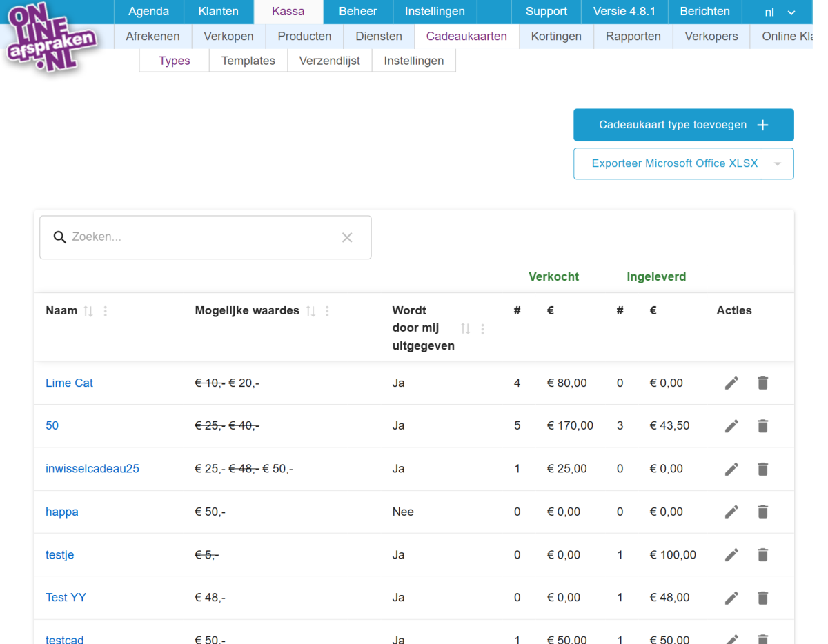Sort by Wordt door mij uitgegeven arrows
828x644 pixels.
[466, 329]
